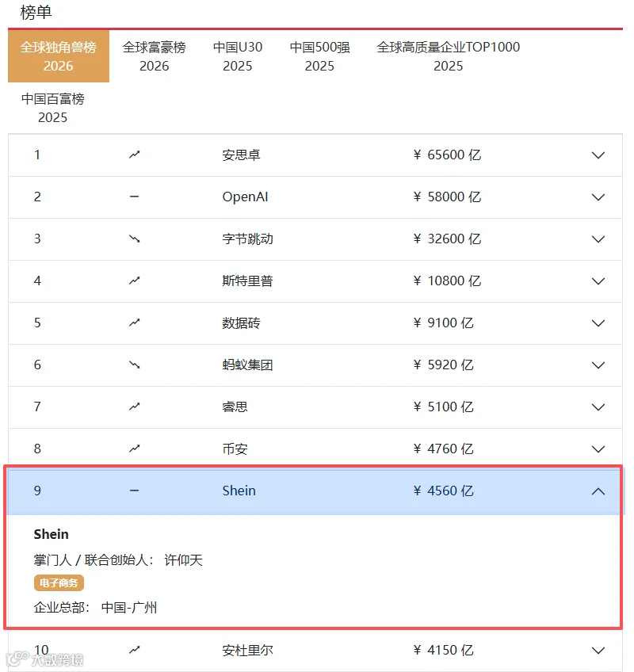634x672 pixels.
Task: Expand the OpenAI row chevron
Action: tap(598, 197)
